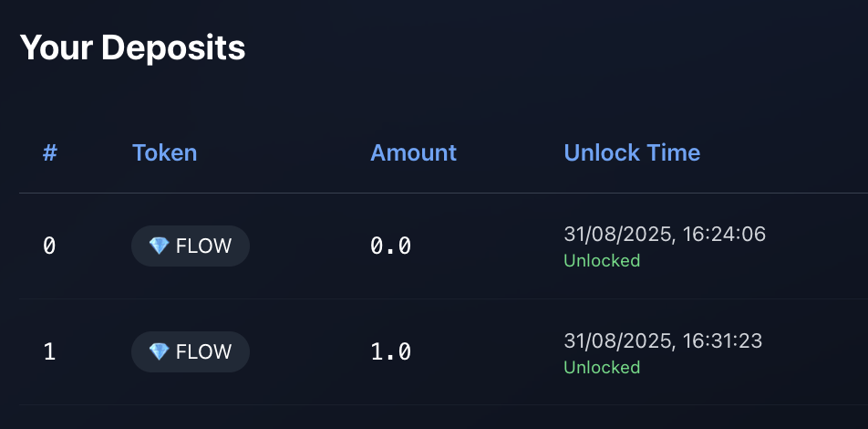This screenshot has height=429, width=868.
Task: Select deposit index 0 in first row
Action: point(50,246)
